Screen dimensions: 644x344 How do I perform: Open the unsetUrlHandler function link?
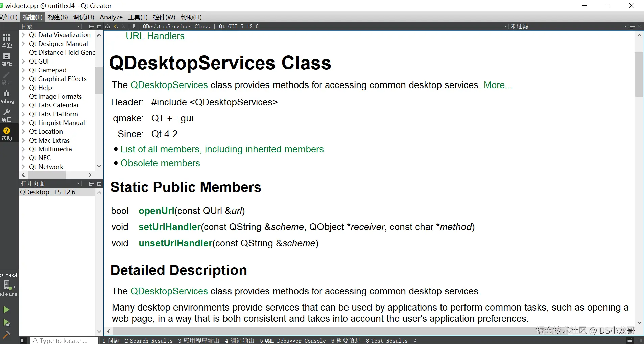pyautogui.click(x=175, y=243)
